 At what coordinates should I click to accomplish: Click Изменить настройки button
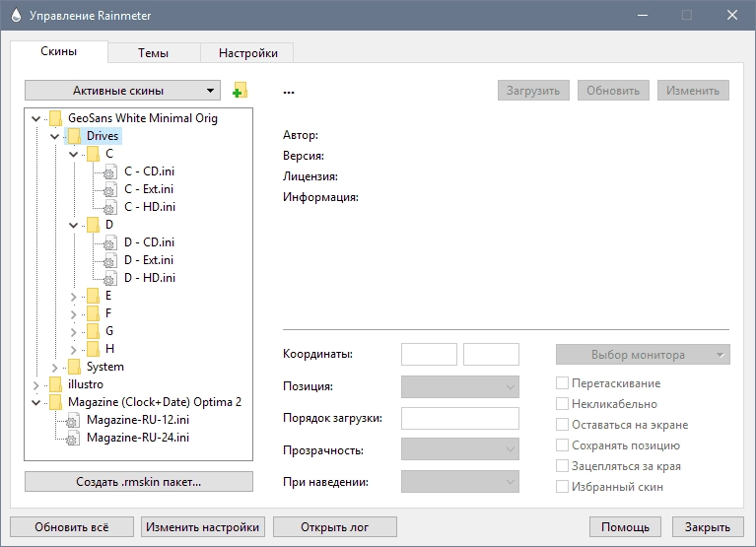coord(203,526)
